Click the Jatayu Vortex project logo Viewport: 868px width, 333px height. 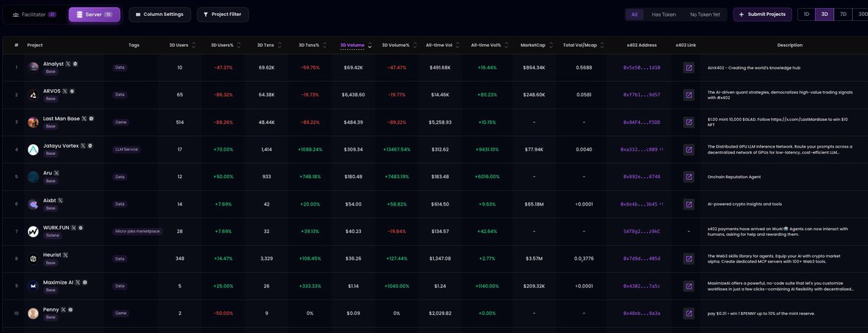(x=33, y=149)
